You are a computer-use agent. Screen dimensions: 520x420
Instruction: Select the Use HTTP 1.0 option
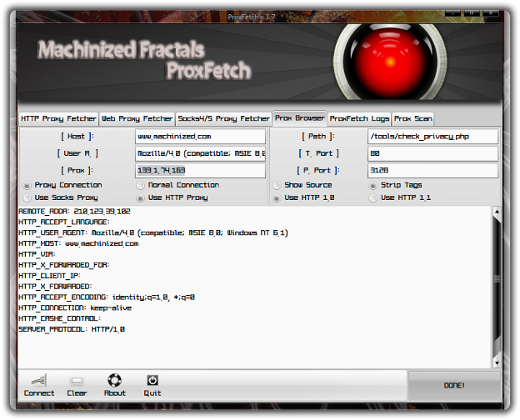tap(277, 198)
